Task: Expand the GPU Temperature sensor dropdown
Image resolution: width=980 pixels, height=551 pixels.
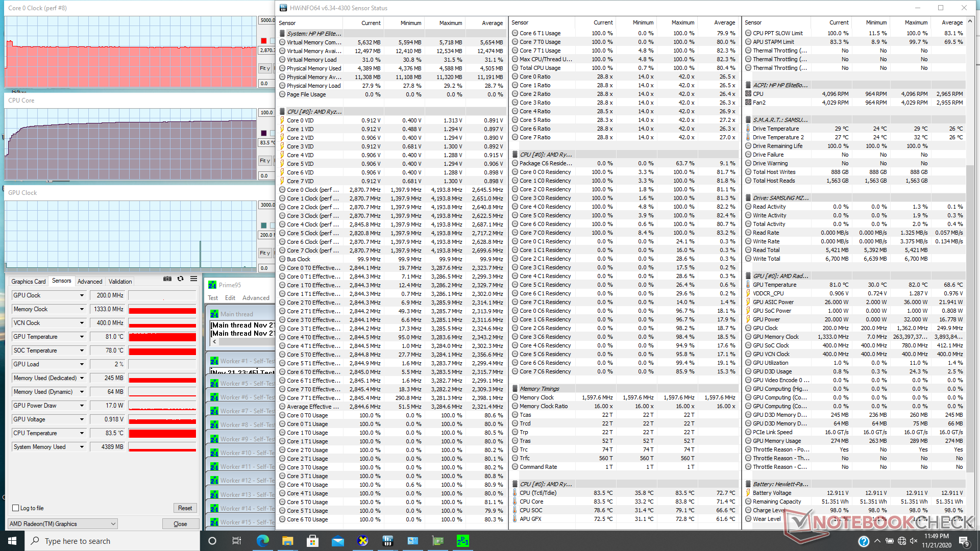Action: tap(82, 337)
